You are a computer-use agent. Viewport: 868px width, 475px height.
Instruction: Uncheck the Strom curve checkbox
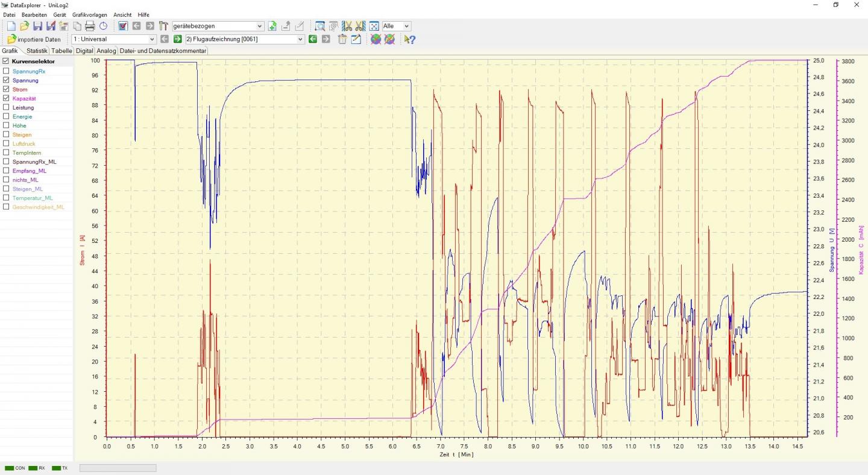(6, 89)
